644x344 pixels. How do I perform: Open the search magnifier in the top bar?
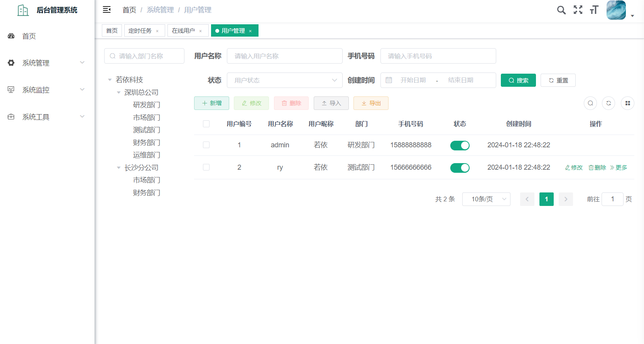pos(561,10)
